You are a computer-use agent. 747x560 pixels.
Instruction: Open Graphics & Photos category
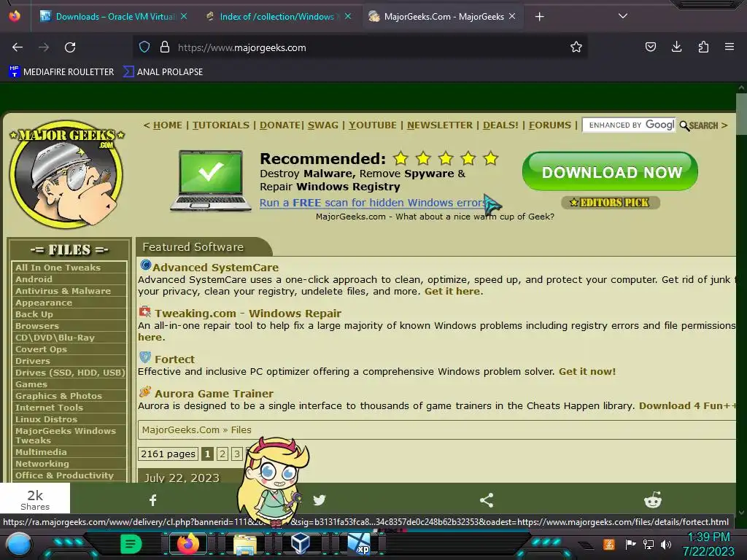[58, 396]
